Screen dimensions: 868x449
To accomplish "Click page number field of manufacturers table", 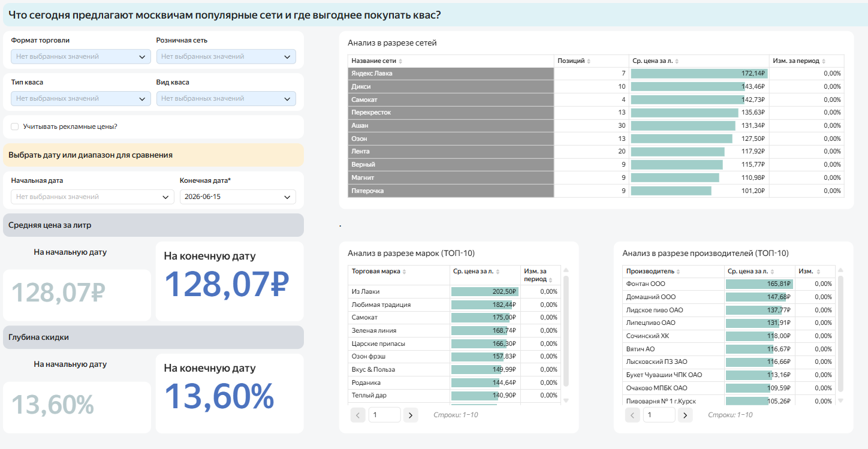I will [659, 415].
